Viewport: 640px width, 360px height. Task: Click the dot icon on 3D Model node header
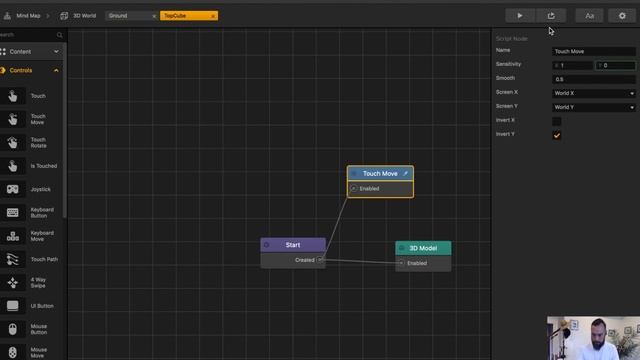pyautogui.click(x=401, y=248)
